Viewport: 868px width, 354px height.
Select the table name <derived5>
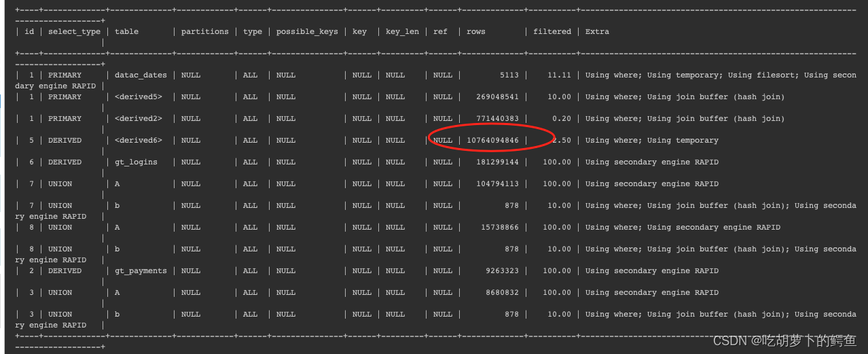[x=138, y=97]
